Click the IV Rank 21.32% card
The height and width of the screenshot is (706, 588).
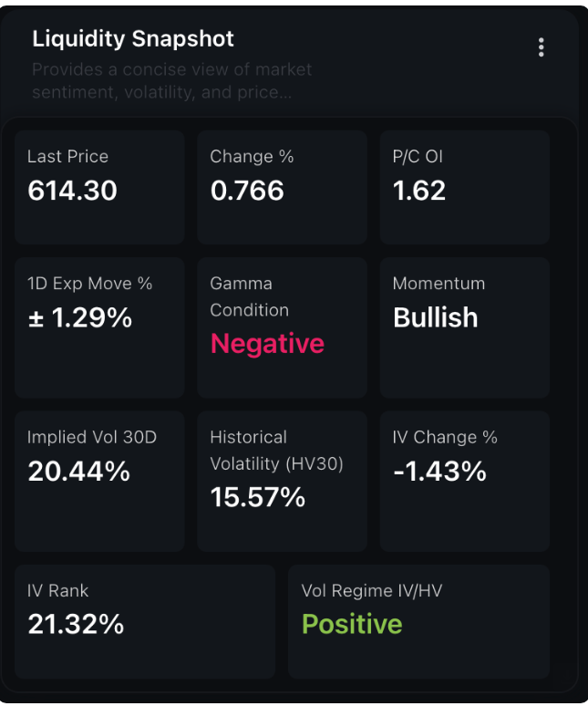[145, 620]
